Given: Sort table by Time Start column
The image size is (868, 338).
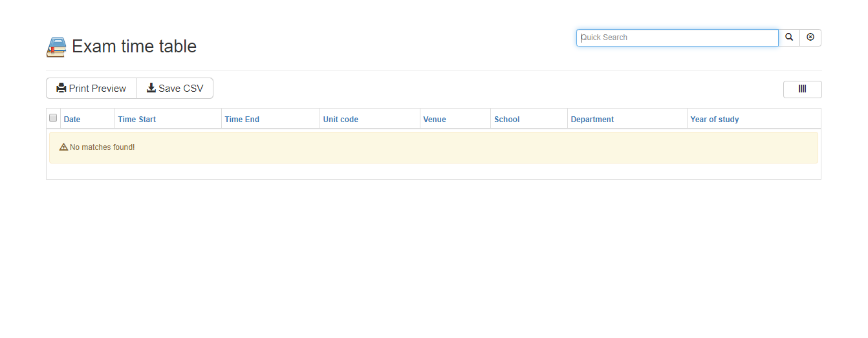Looking at the screenshot, I should (137, 120).
